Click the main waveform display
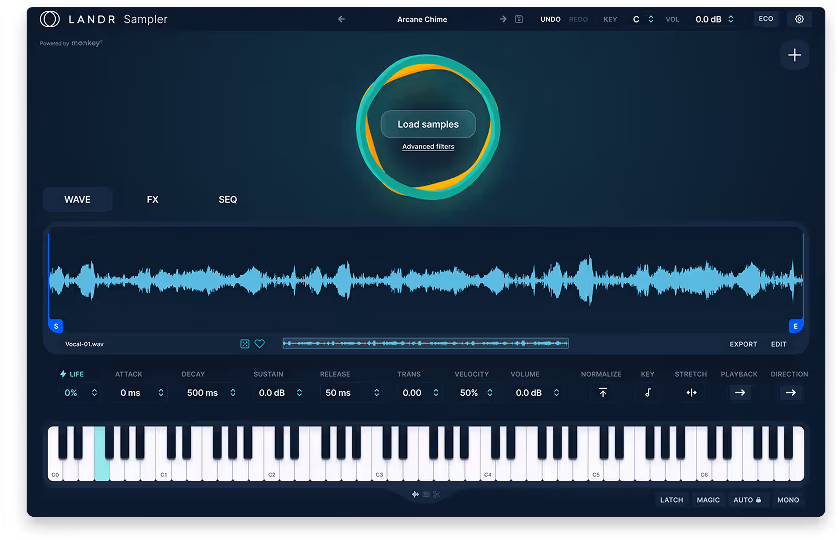The image size is (839, 540). (x=425, y=280)
